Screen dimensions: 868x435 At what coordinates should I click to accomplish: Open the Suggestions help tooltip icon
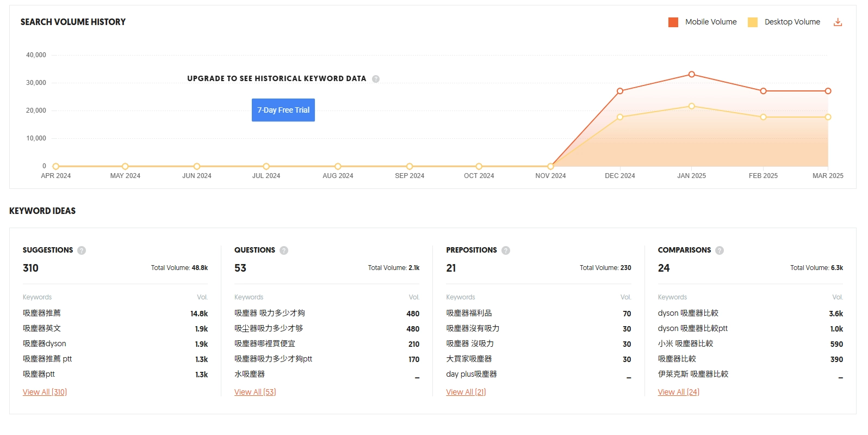(x=82, y=250)
